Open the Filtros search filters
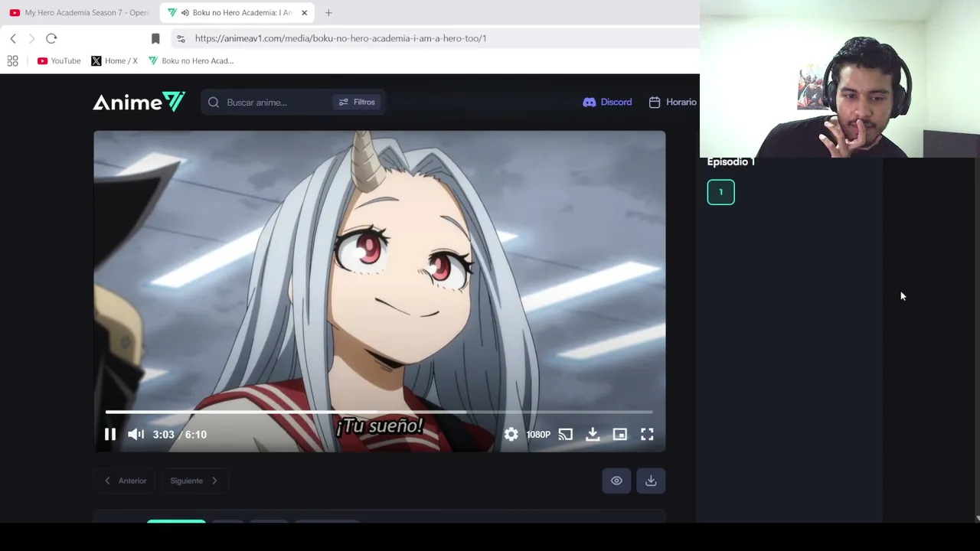The height and width of the screenshot is (551, 980). coord(357,102)
